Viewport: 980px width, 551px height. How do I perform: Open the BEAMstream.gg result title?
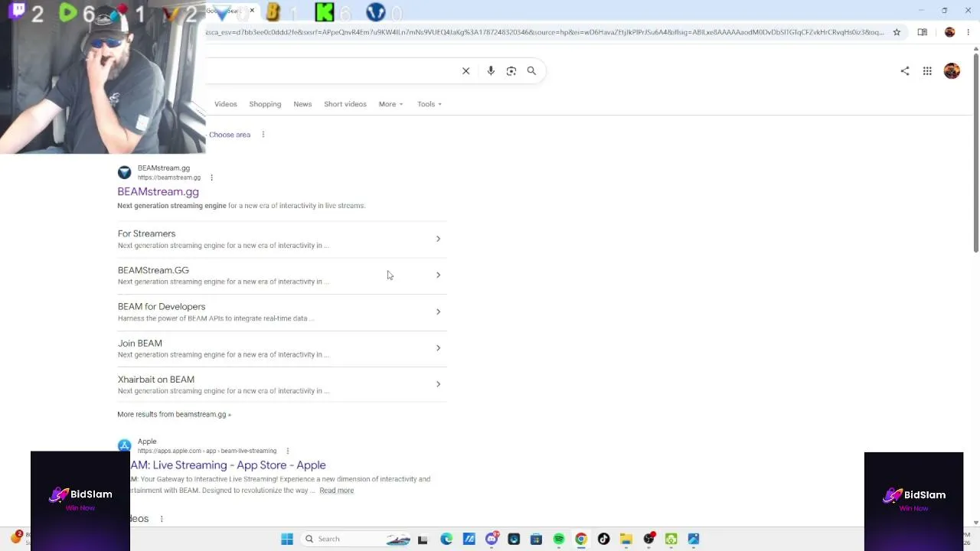click(158, 192)
